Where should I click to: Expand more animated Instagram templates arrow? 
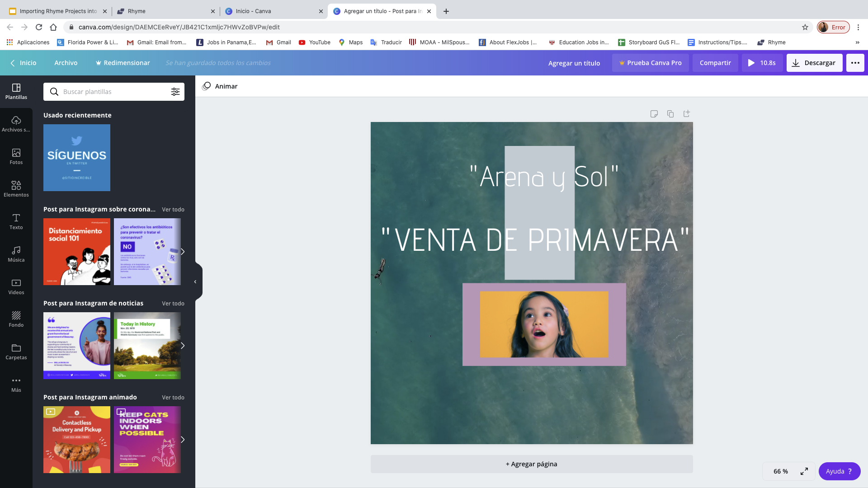coord(183,440)
